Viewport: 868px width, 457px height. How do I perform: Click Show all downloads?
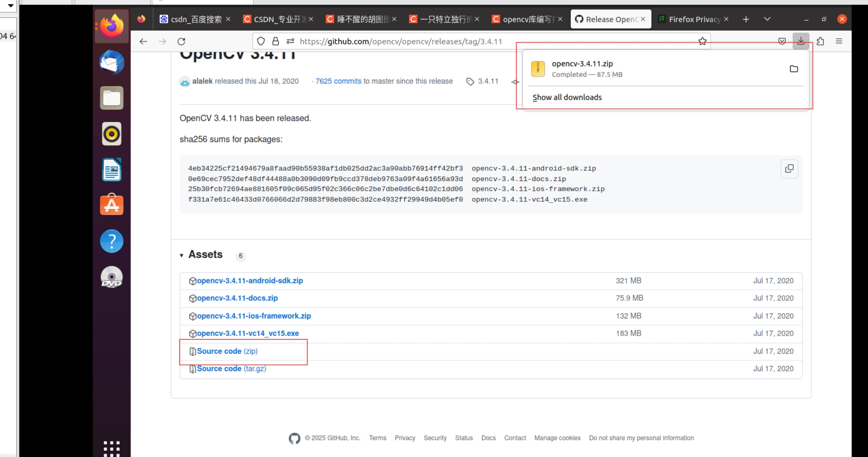pos(567,97)
